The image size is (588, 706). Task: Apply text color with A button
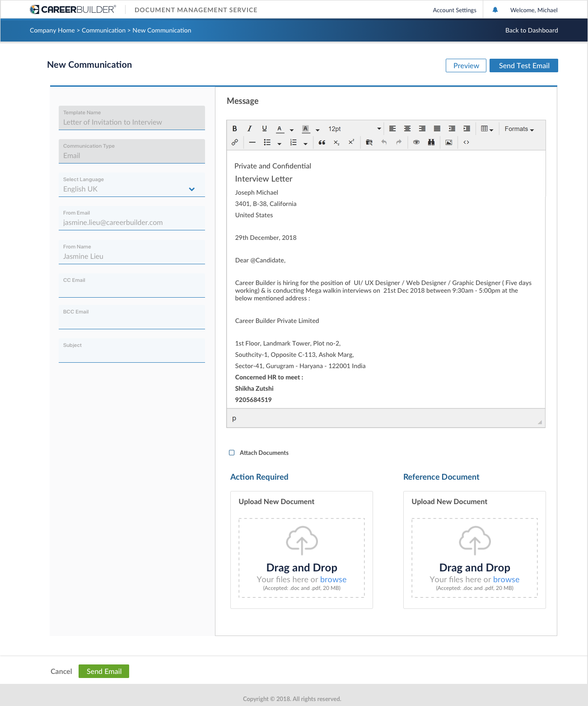pyautogui.click(x=280, y=129)
